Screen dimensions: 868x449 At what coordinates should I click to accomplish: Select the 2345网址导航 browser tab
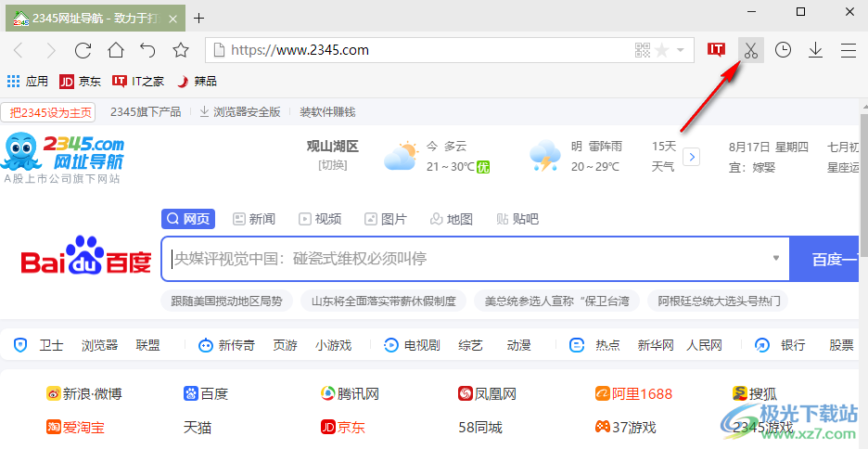click(x=96, y=19)
